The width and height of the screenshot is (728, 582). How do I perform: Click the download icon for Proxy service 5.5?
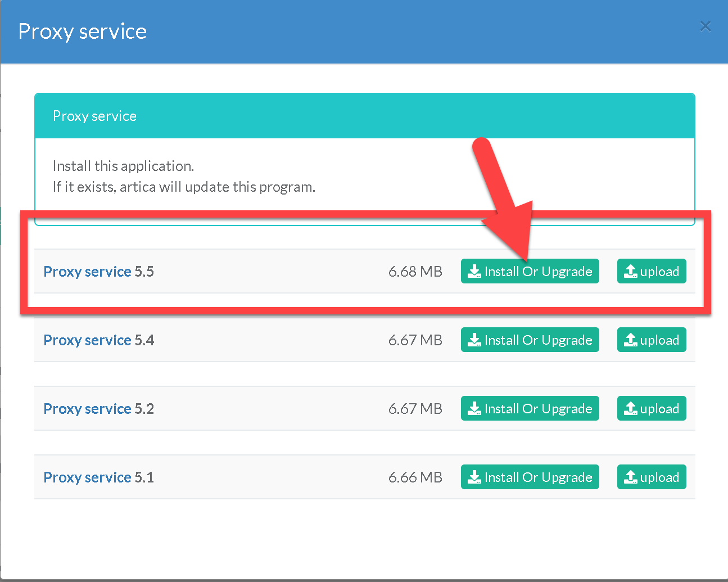pyautogui.click(x=474, y=272)
